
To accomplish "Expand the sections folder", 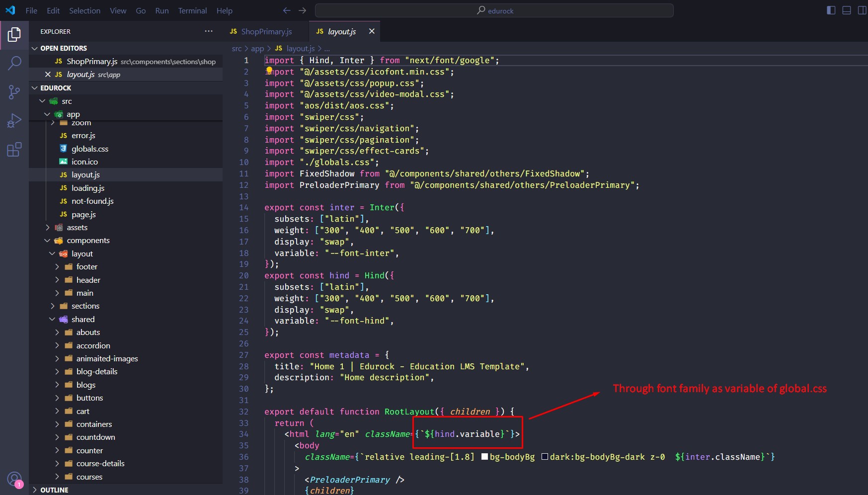I will (x=126, y=306).
